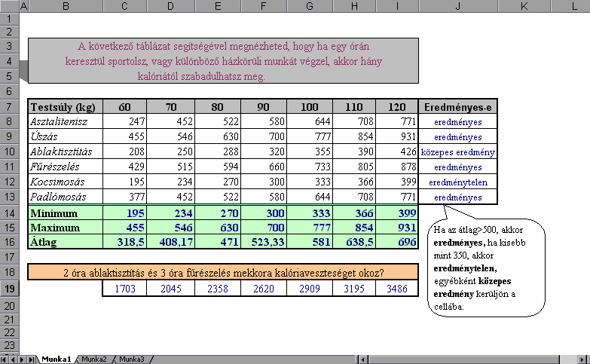
Task: Select the 'Ablaktisztítás' cell
Action: pos(66,151)
